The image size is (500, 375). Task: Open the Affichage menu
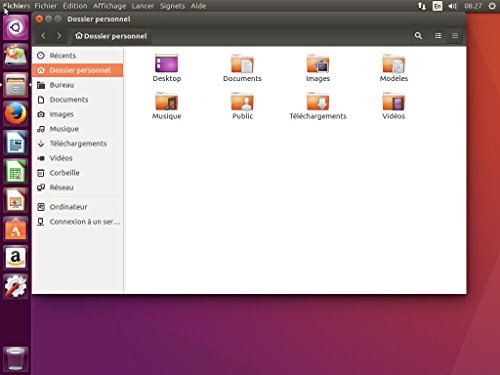click(110, 6)
